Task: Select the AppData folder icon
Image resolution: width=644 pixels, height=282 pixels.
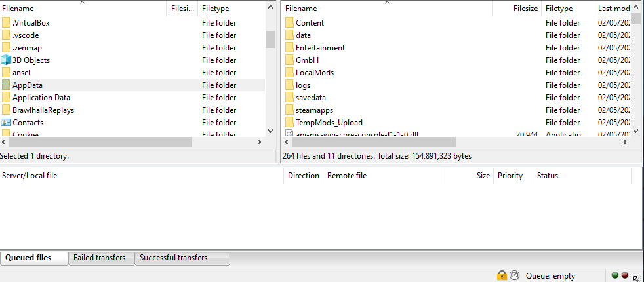Action: coord(6,85)
